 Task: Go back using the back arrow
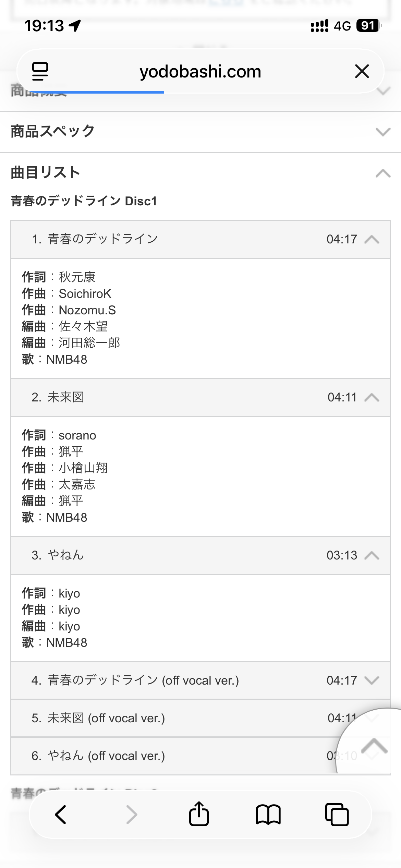point(61,815)
